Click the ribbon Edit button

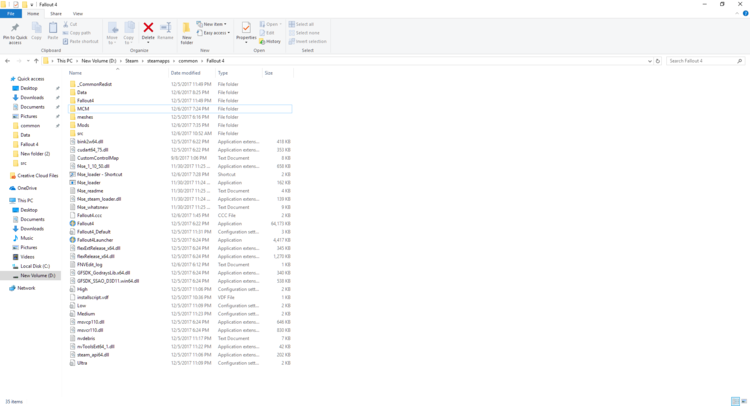(x=267, y=33)
